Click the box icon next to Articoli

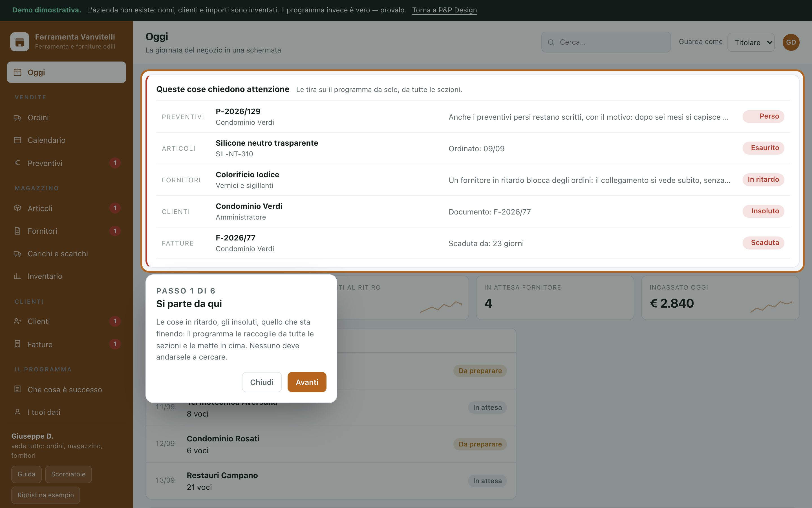click(x=17, y=208)
